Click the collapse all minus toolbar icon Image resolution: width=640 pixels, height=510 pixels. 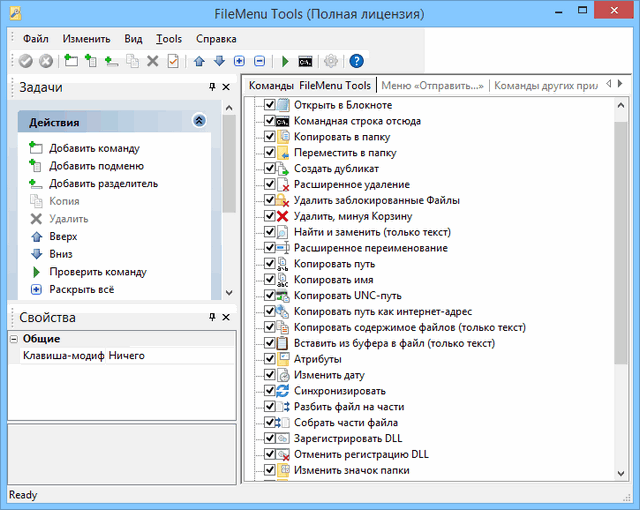[x=259, y=61]
